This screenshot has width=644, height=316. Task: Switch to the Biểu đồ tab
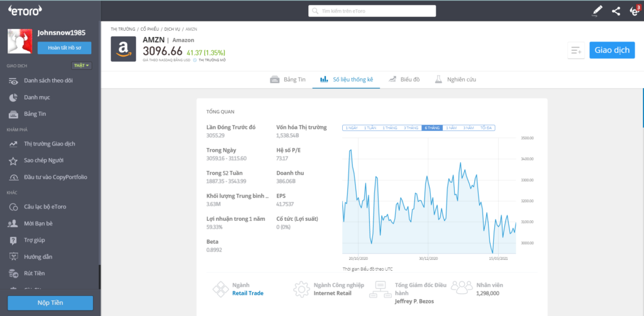click(404, 80)
